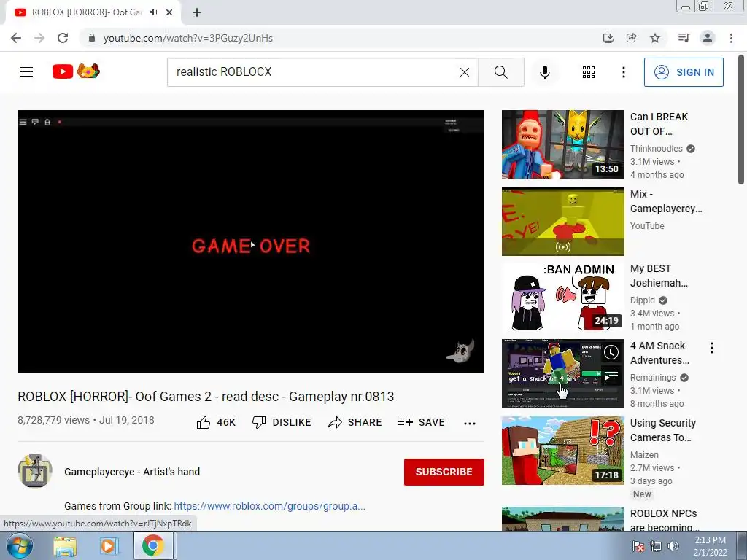Go forward in browser history
Image resolution: width=747 pixels, height=560 pixels.
(39, 38)
